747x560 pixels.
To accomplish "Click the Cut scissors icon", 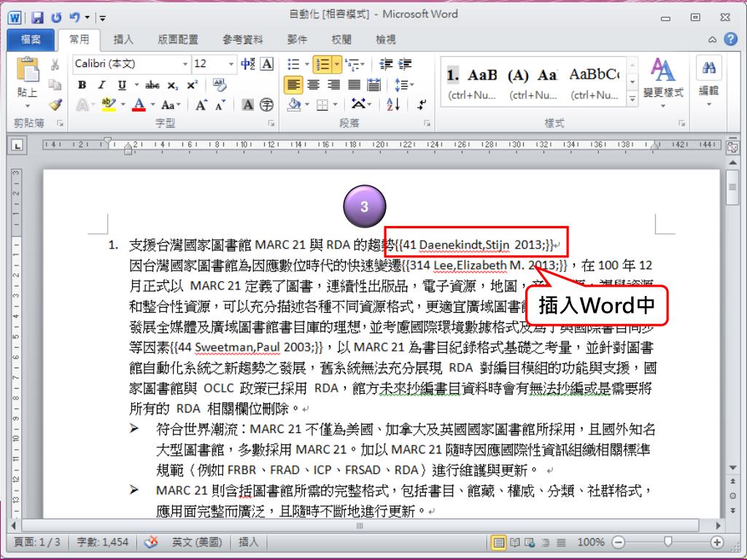I will [55, 64].
